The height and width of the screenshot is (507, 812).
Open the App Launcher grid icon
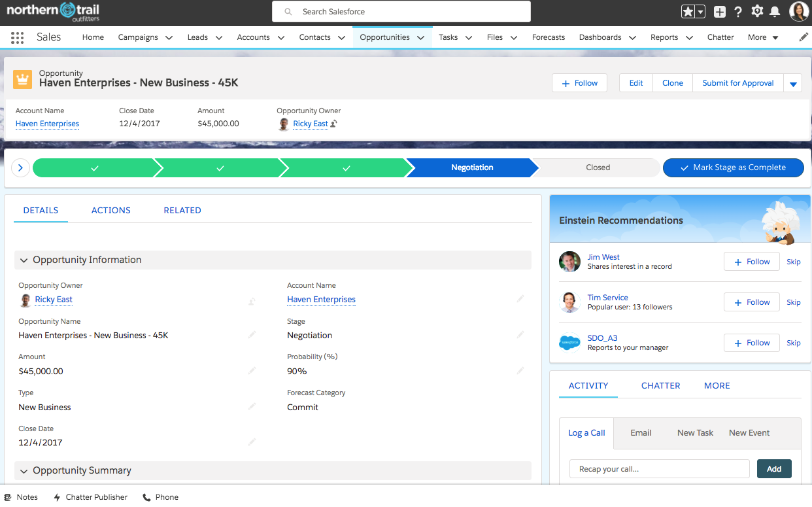18,37
